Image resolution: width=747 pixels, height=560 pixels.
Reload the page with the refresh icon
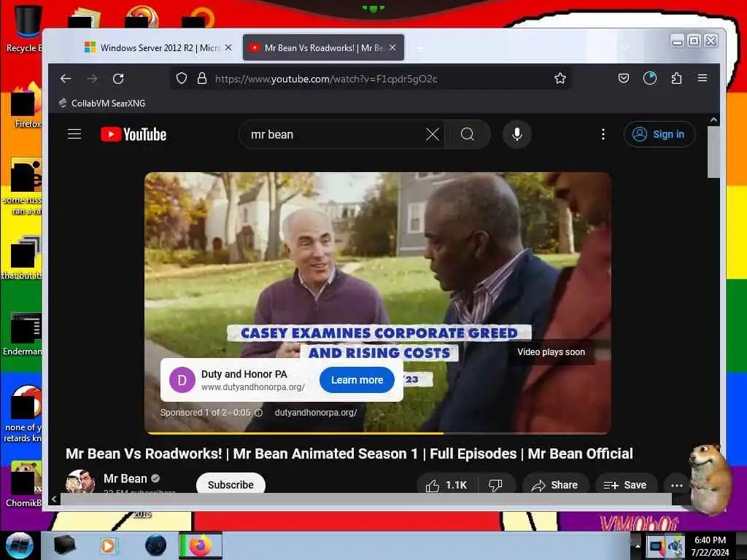click(118, 79)
